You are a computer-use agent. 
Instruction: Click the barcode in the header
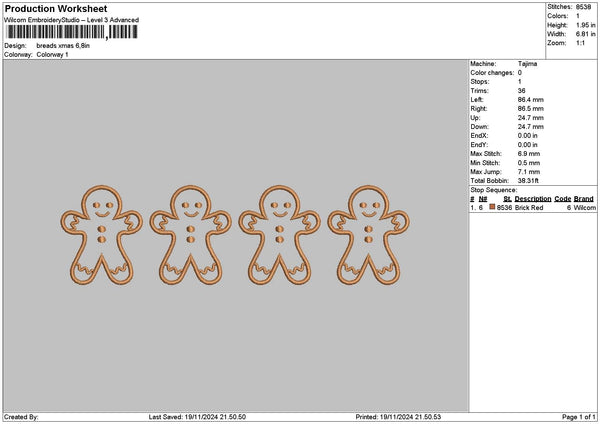(x=72, y=32)
